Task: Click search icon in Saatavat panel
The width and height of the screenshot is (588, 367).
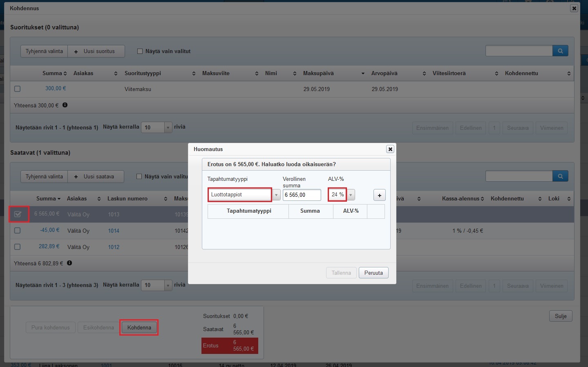Action: pyautogui.click(x=560, y=176)
